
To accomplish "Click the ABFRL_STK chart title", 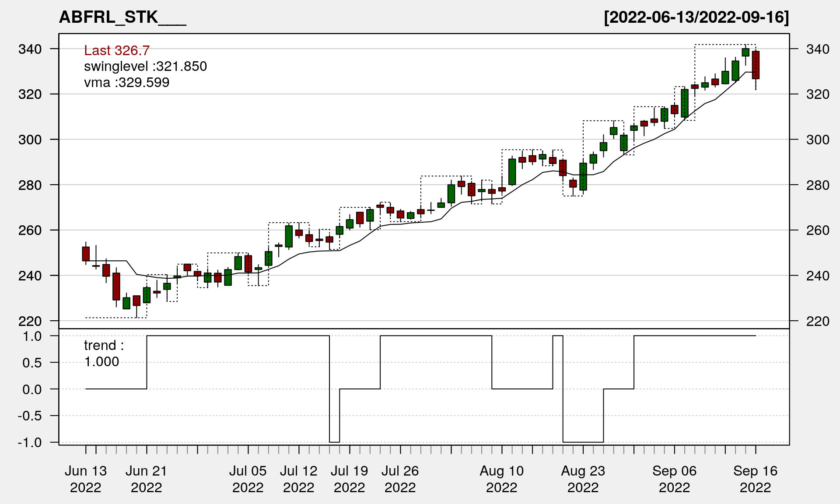I will click(x=122, y=17).
